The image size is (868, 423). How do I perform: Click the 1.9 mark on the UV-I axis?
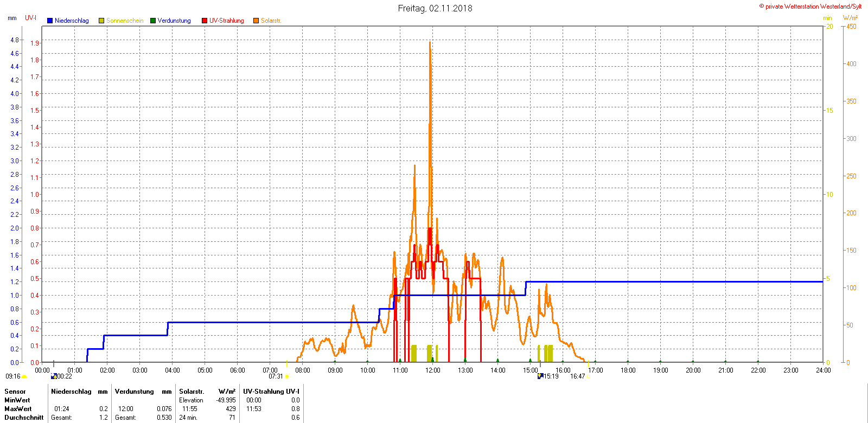tap(35, 43)
